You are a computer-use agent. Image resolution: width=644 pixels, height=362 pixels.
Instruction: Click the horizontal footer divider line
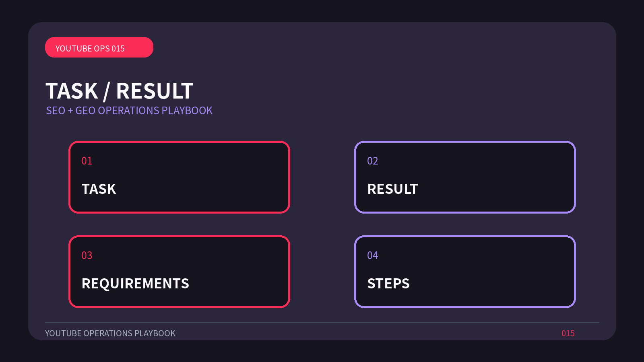click(322, 322)
